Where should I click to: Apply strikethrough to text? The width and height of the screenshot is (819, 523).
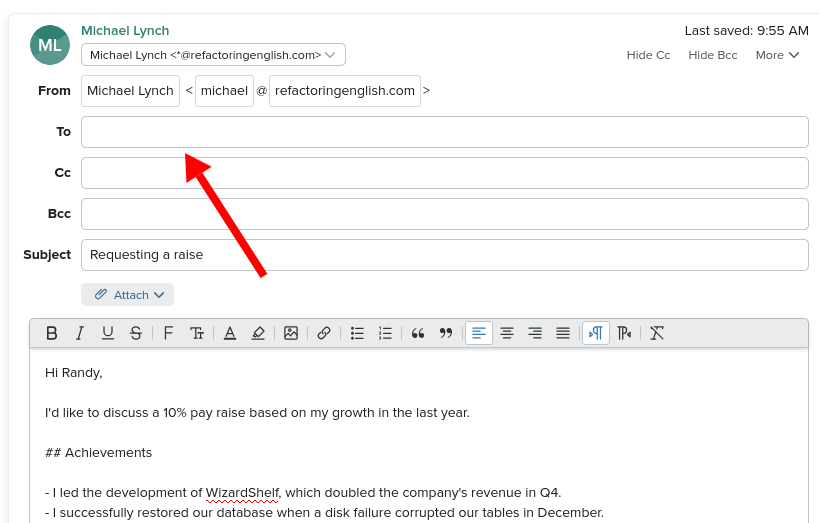coord(136,333)
